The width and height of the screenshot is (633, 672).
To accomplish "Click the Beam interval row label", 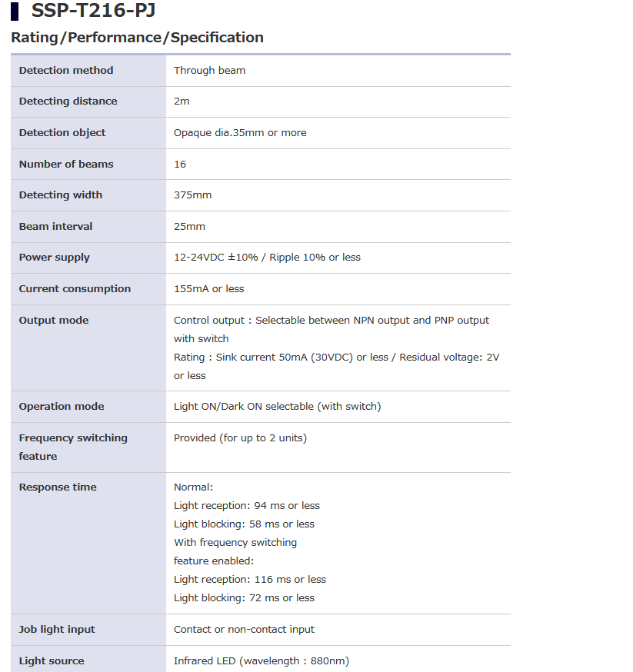I will click(x=55, y=227).
